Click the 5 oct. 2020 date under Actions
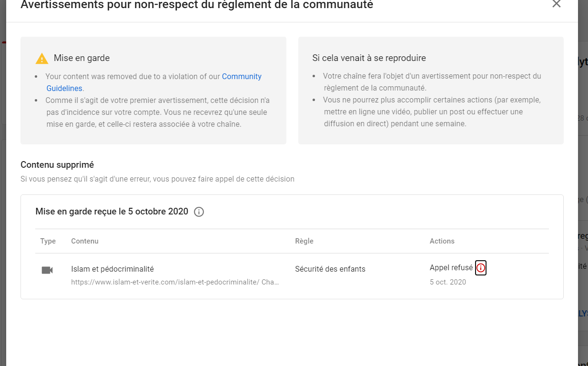588x366 pixels. coord(448,282)
